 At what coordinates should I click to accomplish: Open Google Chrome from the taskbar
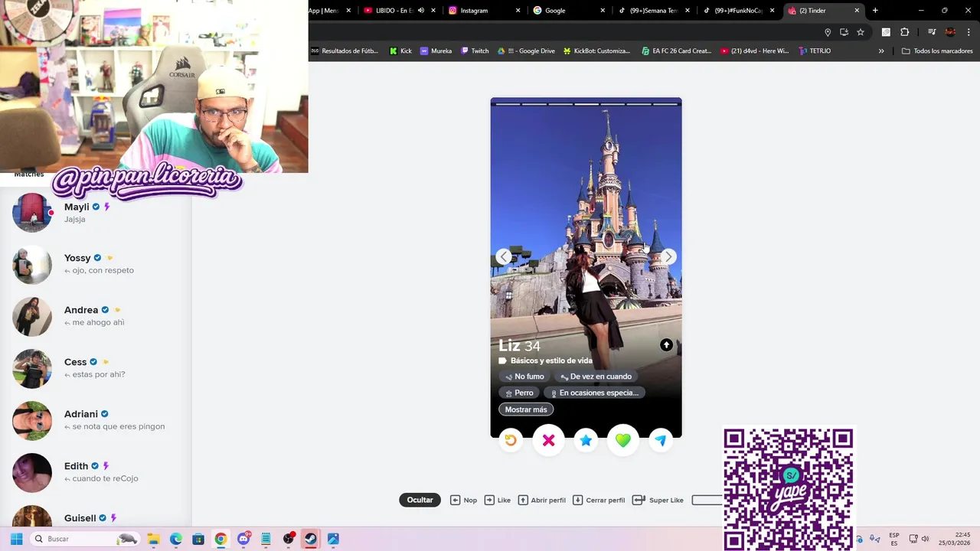click(x=220, y=539)
